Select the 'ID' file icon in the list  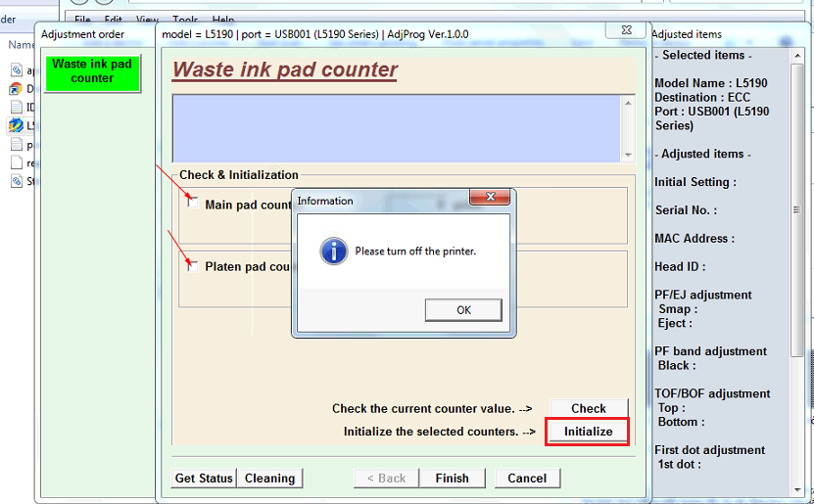pos(17,107)
